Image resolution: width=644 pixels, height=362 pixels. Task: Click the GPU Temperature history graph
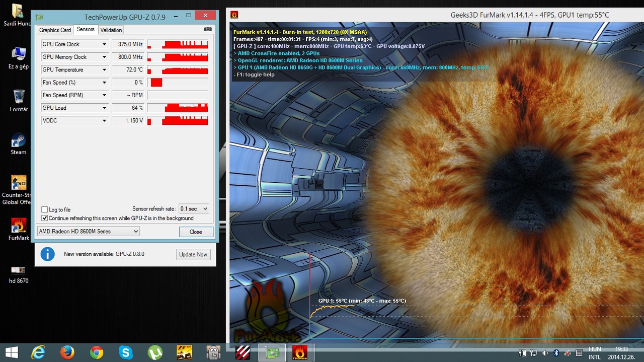(178, 69)
